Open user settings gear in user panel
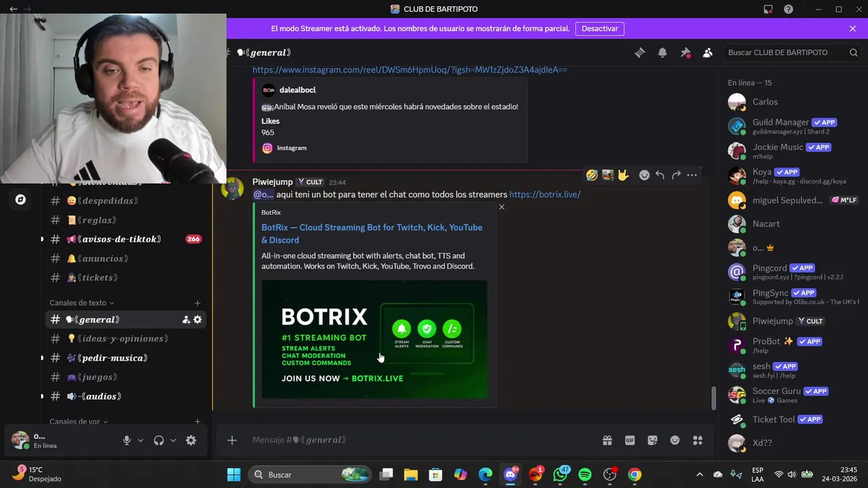Screen dimensions: 868x488 pos(191,441)
